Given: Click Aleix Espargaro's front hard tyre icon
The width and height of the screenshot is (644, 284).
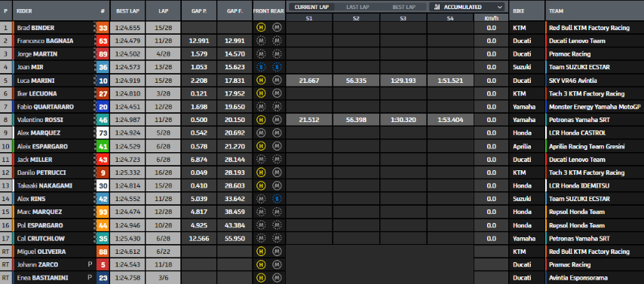Looking at the screenshot, I should tap(260, 146).
